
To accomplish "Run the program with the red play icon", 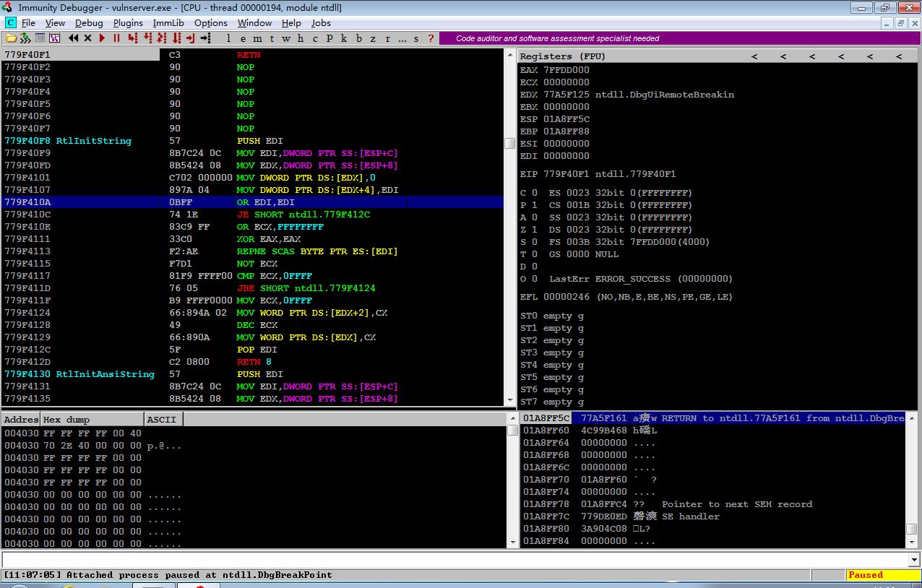I will (x=102, y=38).
